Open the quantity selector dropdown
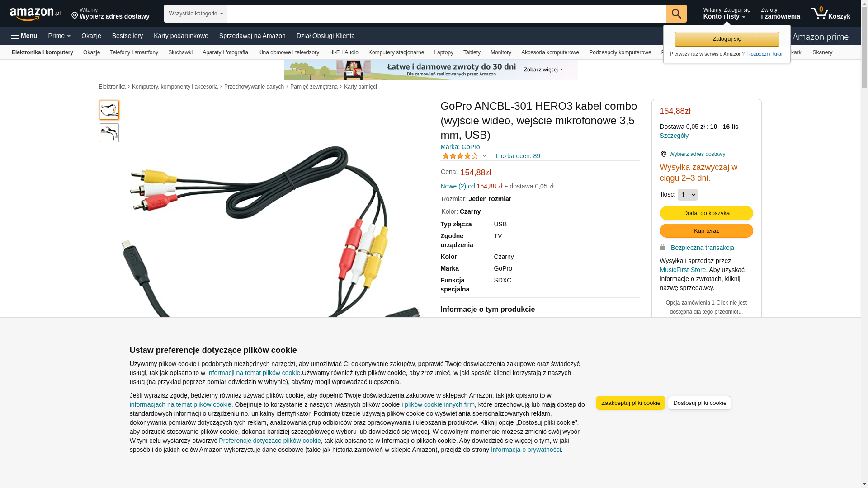The height and width of the screenshot is (488, 868). [x=688, y=195]
